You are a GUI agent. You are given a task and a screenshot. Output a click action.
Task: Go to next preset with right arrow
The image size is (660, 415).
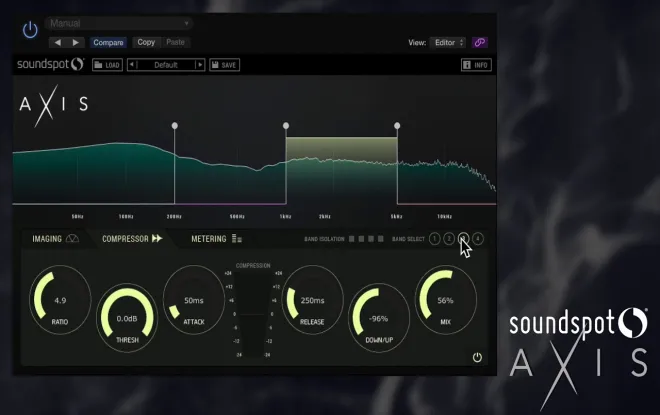[x=76, y=42]
